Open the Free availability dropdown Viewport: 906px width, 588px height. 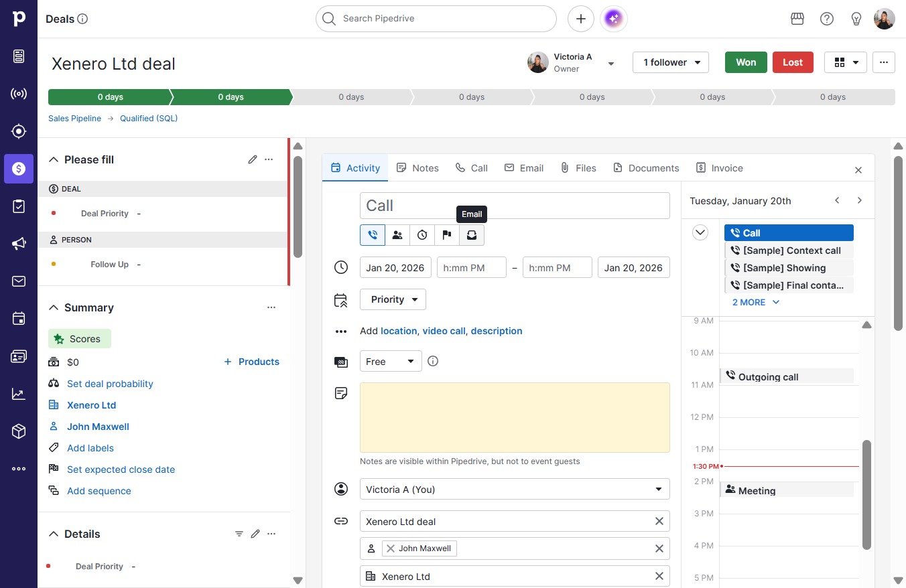tap(391, 361)
